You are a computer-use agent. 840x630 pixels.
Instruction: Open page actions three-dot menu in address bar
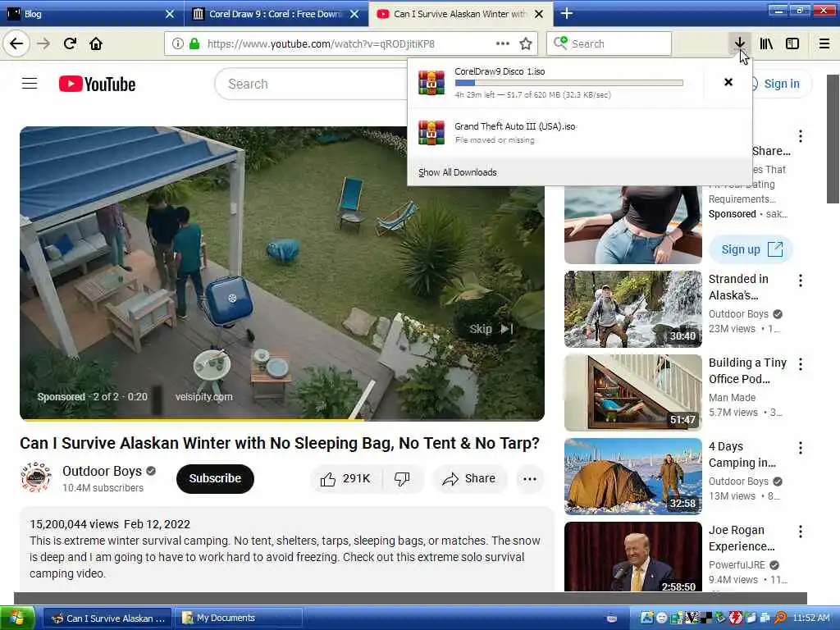pos(503,44)
